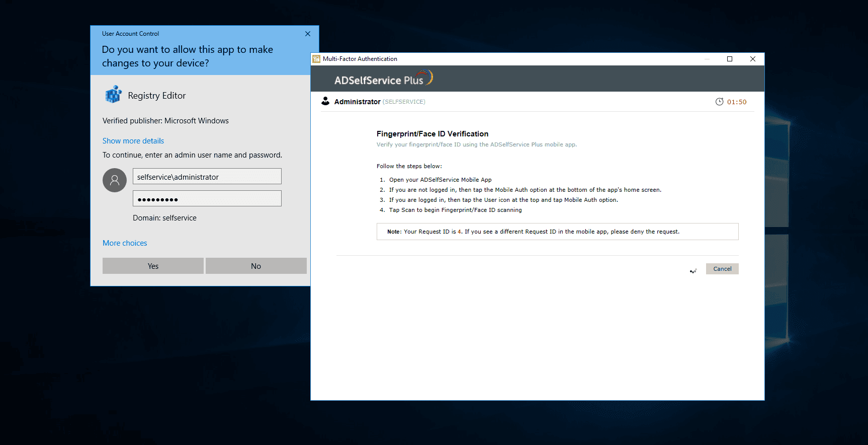Viewport: 868px width, 445px height.
Task: Click the user avatar circle icon
Action: [115, 180]
